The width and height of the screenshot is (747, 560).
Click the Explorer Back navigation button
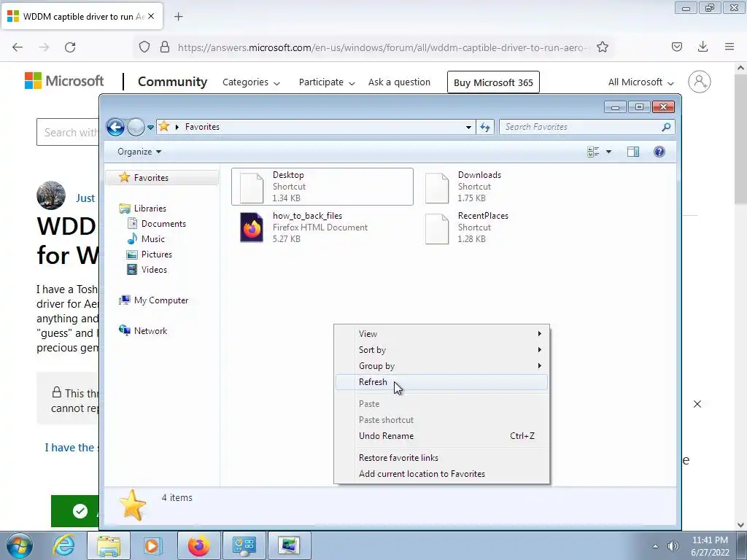tap(115, 127)
